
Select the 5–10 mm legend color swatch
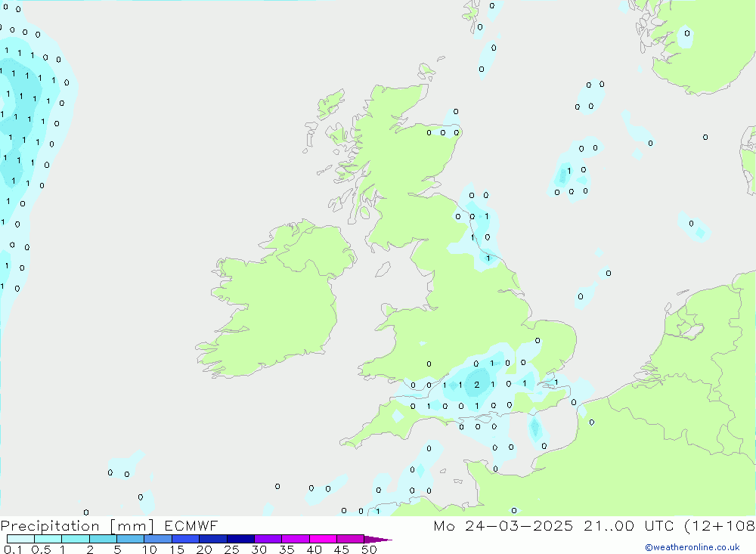pos(131,539)
